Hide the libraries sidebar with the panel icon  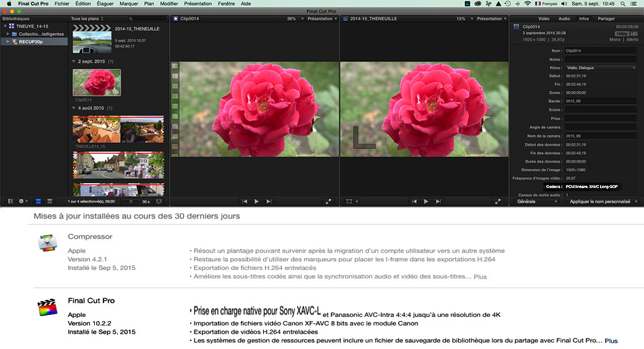coord(10,201)
